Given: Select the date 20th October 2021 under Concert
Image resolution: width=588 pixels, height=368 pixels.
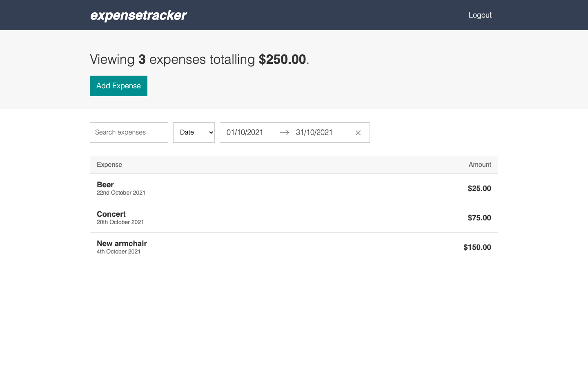Looking at the screenshot, I should pyautogui.click(x=120, y=222).
